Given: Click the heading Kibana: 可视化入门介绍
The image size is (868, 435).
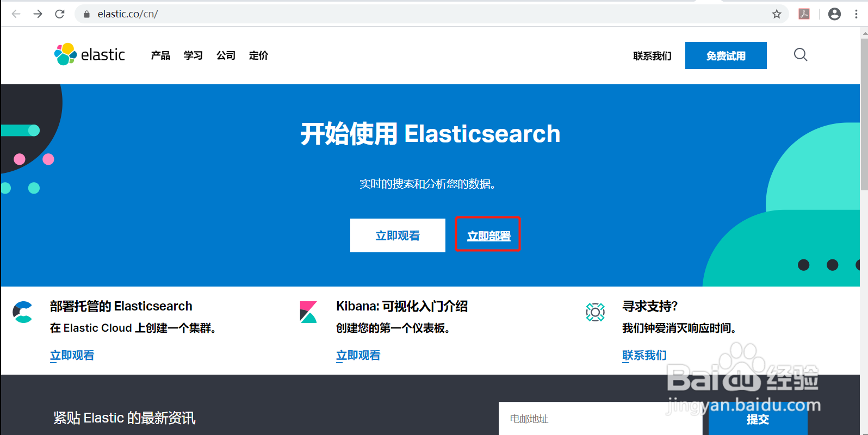Looking at the screenshot, I should tap(402, 306).
